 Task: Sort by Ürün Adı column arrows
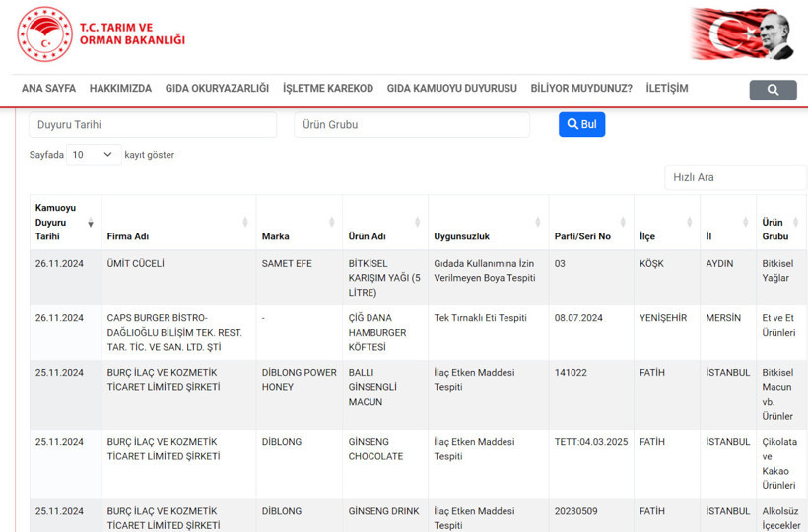pyautogui.click(x=418, y=222)
